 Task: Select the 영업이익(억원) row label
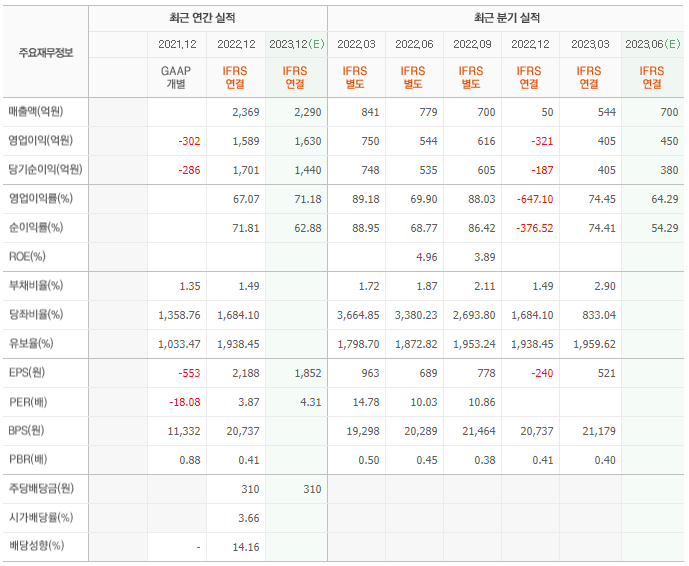coord(41,141)
